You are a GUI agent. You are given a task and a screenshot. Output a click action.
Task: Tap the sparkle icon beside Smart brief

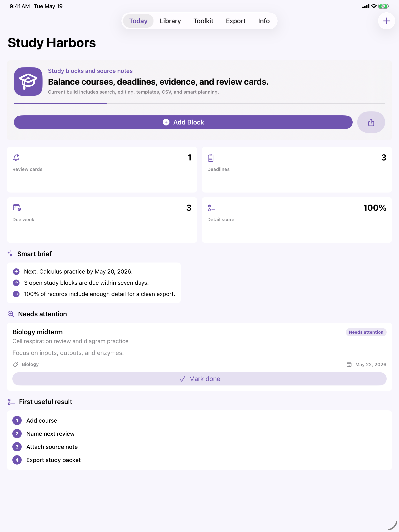click(x=11, y=254)
